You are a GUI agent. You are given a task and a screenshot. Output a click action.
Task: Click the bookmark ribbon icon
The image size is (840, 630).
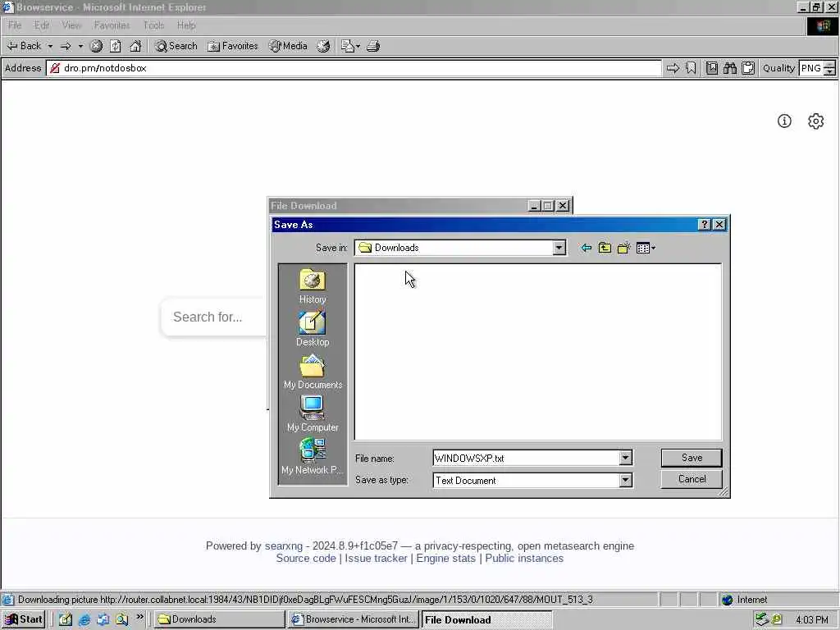click(691, 68)
